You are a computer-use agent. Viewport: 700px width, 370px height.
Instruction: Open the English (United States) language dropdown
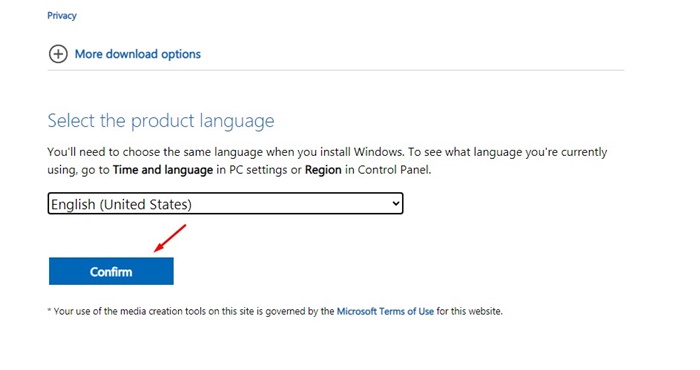pyautogui.click(x=225, y=204)
